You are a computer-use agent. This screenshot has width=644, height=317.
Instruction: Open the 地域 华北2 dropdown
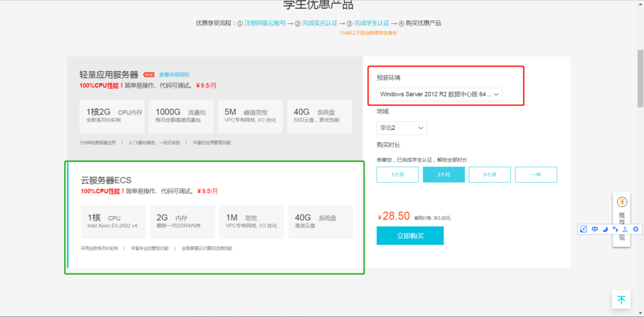(x=402, y=128)
